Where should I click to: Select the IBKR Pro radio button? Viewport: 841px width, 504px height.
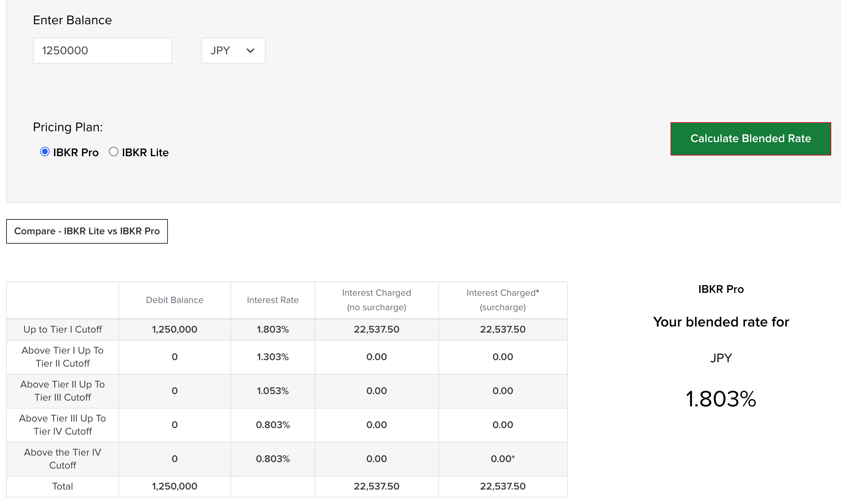pos(45,152)
